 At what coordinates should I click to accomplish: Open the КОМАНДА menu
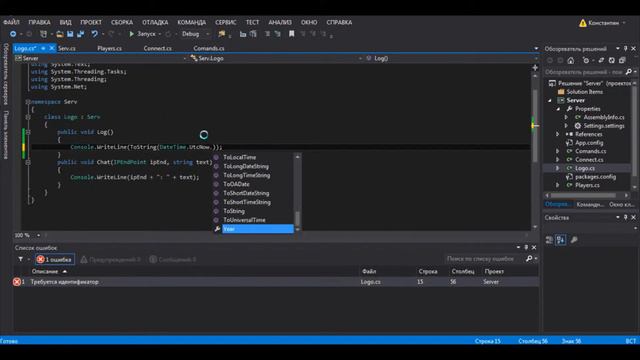click(x=191, y=22)
